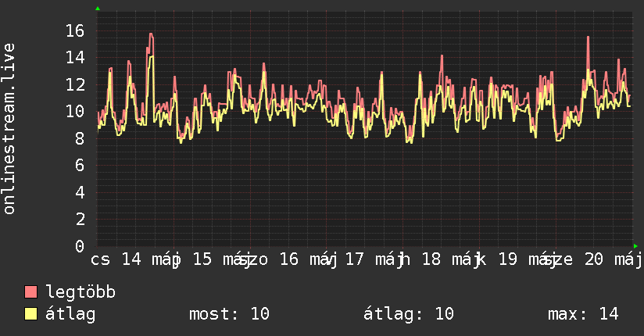Select the legtöbb legend label
The height and width of the screenshot is (336, 644).
(x=80, y=292)
